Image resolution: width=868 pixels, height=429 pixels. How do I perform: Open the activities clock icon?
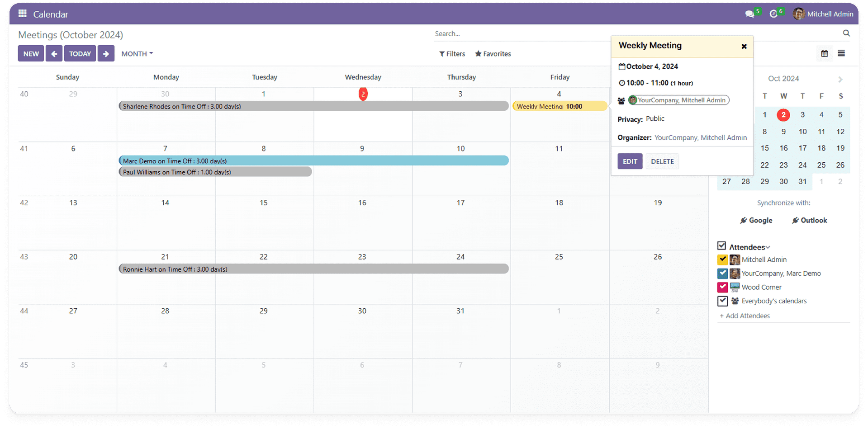pyautogui.click(x=773, y=14)
